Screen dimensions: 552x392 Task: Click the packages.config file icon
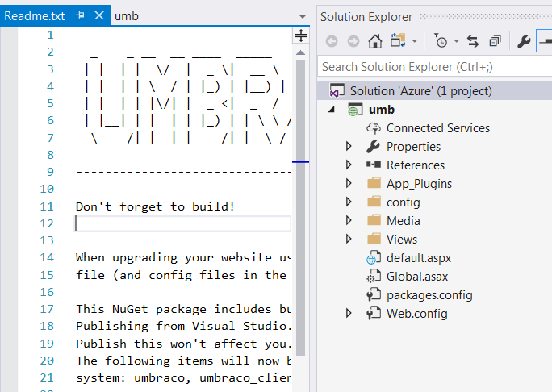tap(374, 295)
